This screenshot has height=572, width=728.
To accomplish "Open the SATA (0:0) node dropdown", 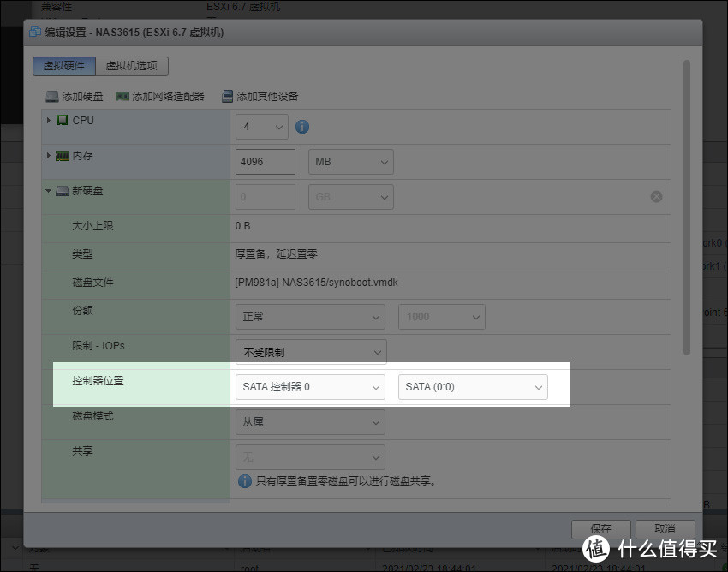I will (473, 387).
